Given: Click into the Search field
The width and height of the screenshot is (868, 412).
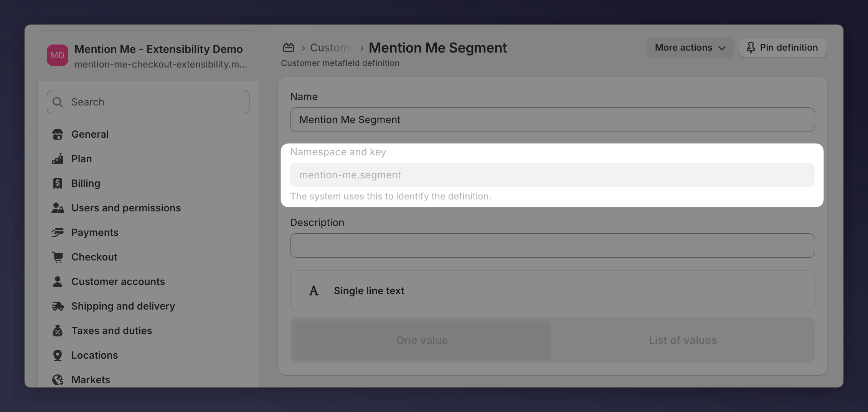Looking at the screenshot, I should point(148,102).
